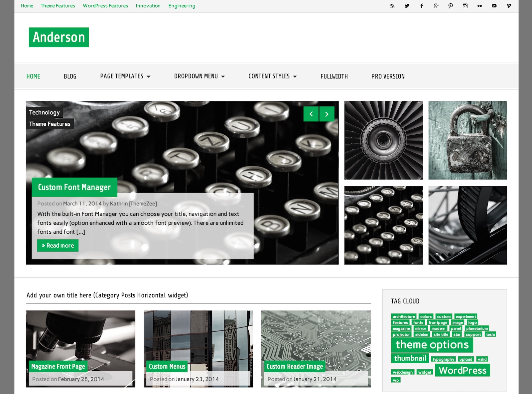Open the Custom Font Manager post title
Image resolution: width=532 pixels, height=394 pixels.
click(74, 187)
